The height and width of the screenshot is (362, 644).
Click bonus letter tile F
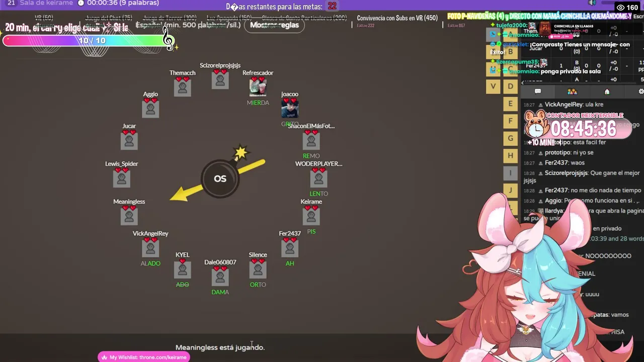510,121
